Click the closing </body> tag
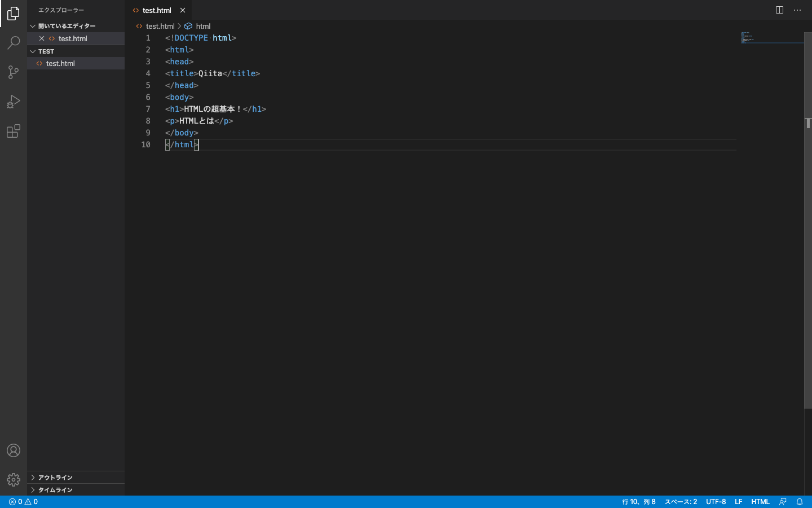The width and height of the screenshot is (812, 508). click(182, 133)
